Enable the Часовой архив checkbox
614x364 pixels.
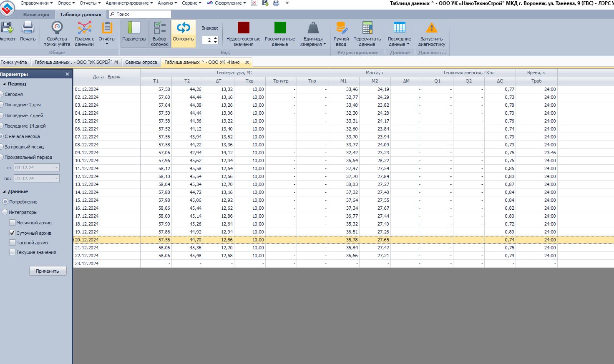coord(12,242)
